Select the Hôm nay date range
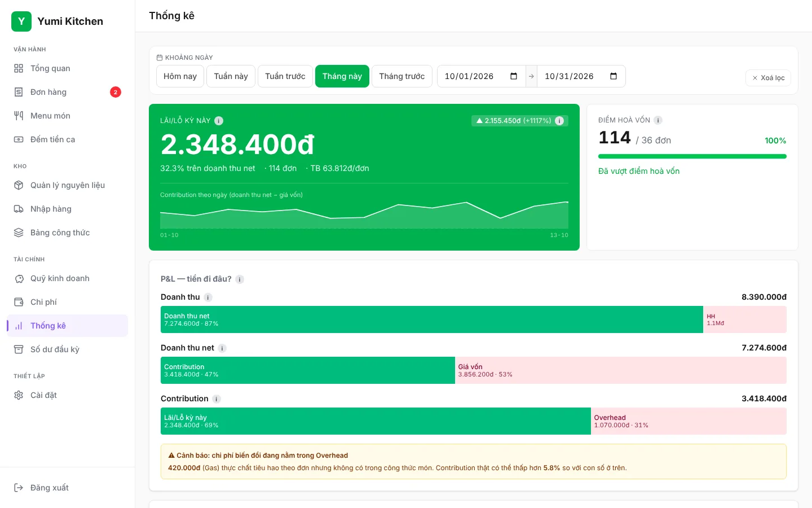 pyautogui.click(x=180, y=76)
